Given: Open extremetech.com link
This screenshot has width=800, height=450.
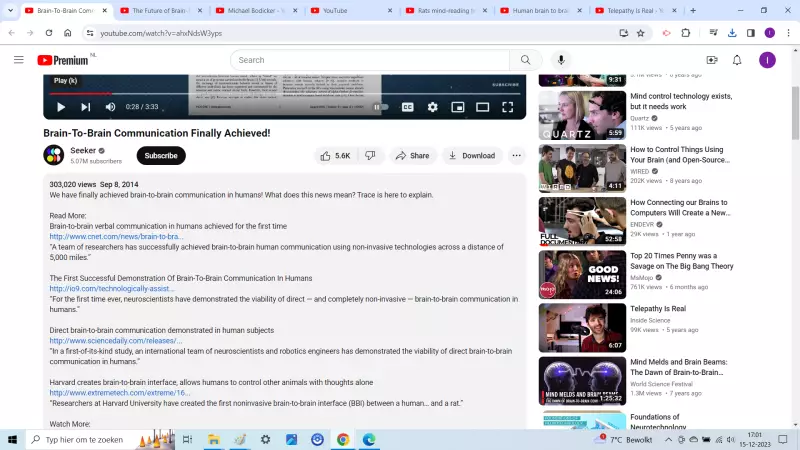Looking at the screenshot, I should click(120, 393).
